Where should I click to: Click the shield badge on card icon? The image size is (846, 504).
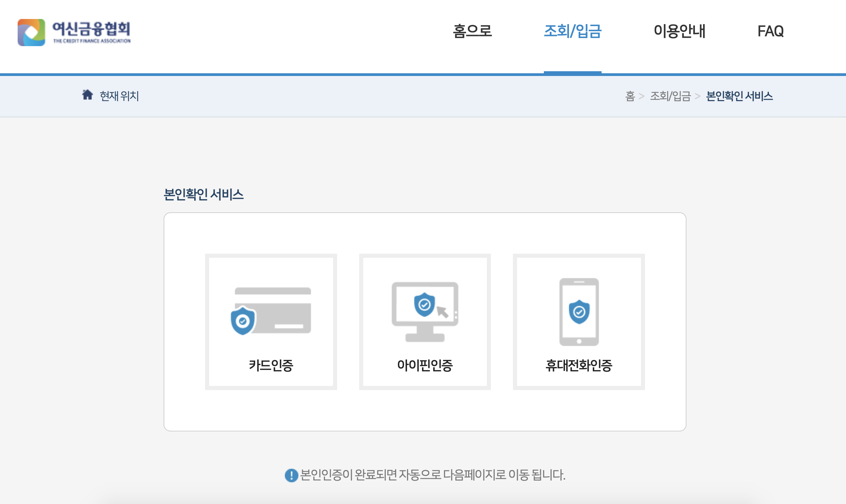click(243, 321)
